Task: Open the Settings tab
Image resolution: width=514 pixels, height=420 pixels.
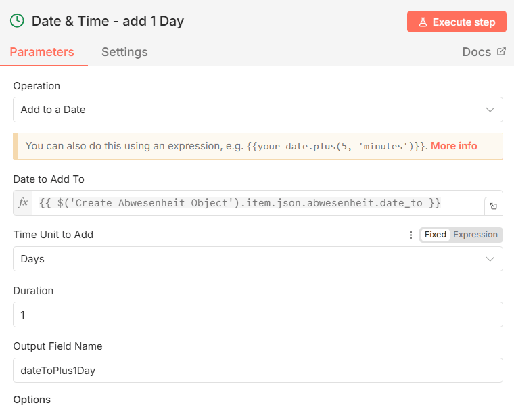Action: [124, 52]
